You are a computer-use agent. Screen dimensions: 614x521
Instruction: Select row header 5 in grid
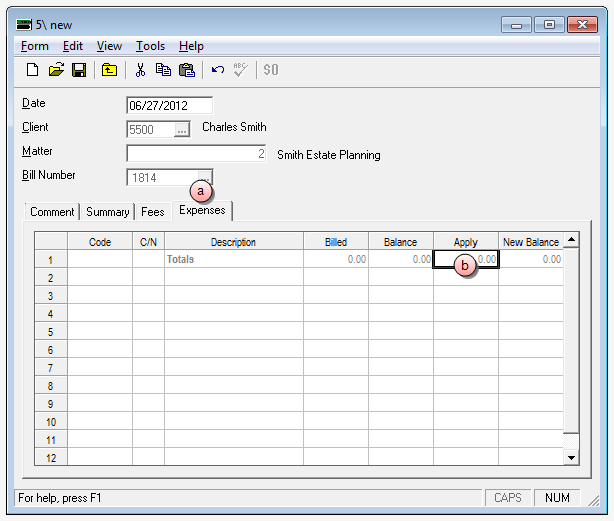51,332
